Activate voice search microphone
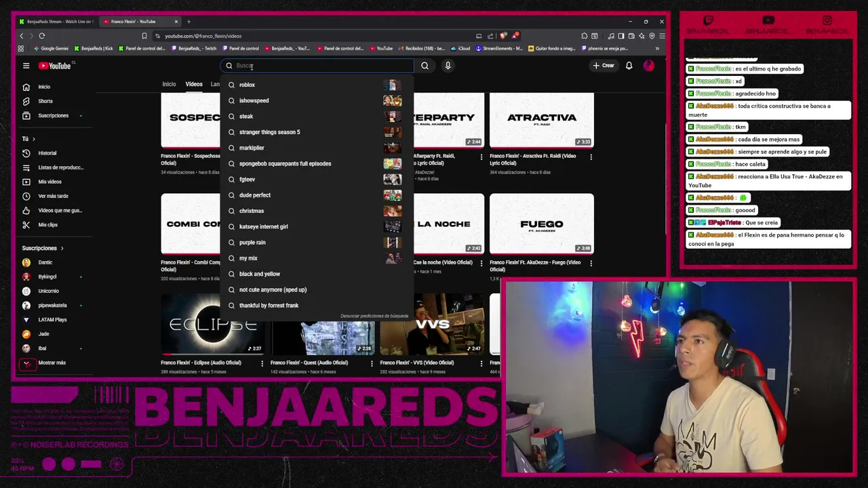 pyautogui.click(x=448, y=66)
